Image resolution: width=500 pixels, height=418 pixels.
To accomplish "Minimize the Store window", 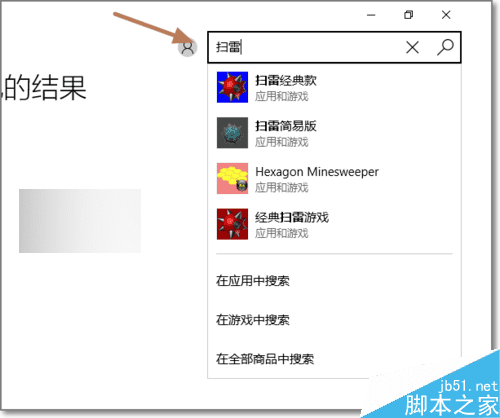I will [371, 15].
